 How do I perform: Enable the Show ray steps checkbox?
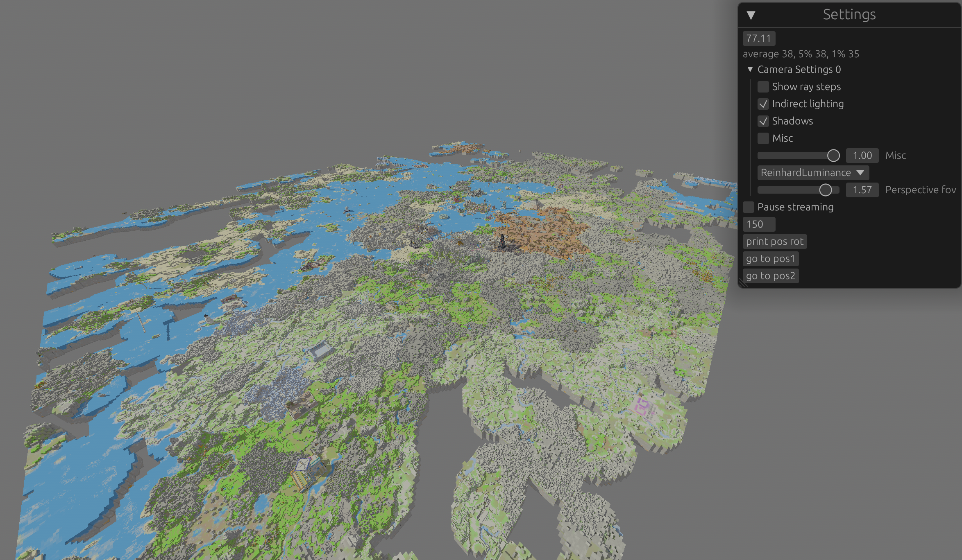[x=763, y=87]
